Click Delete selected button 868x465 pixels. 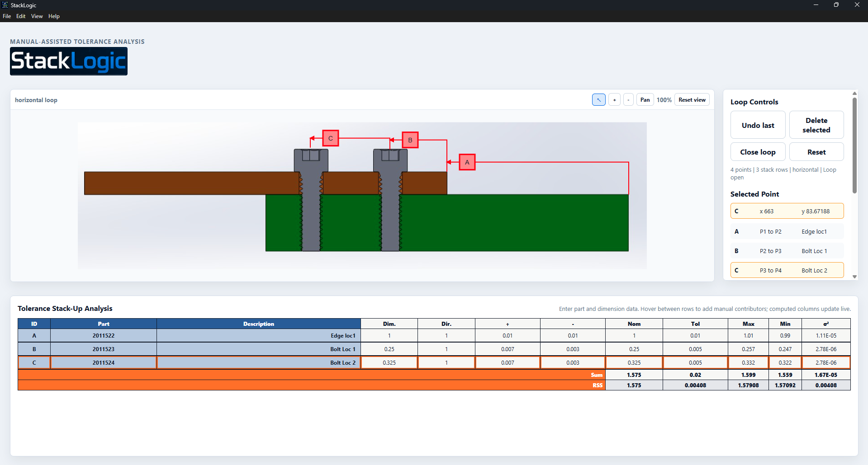point(816,125)
